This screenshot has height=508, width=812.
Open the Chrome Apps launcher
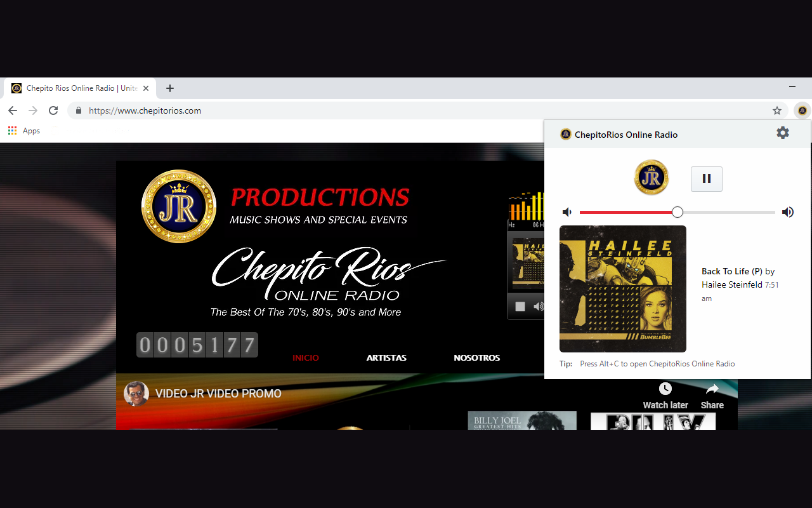[11, 130]
